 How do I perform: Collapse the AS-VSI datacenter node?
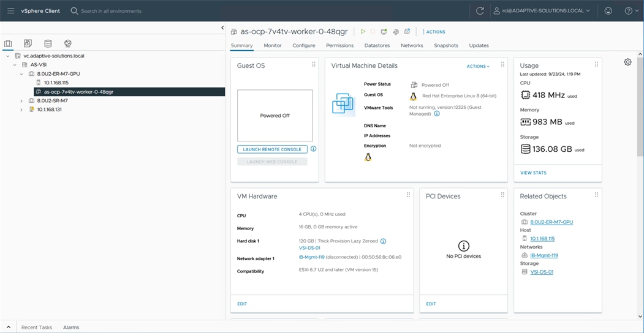(14, 65)
